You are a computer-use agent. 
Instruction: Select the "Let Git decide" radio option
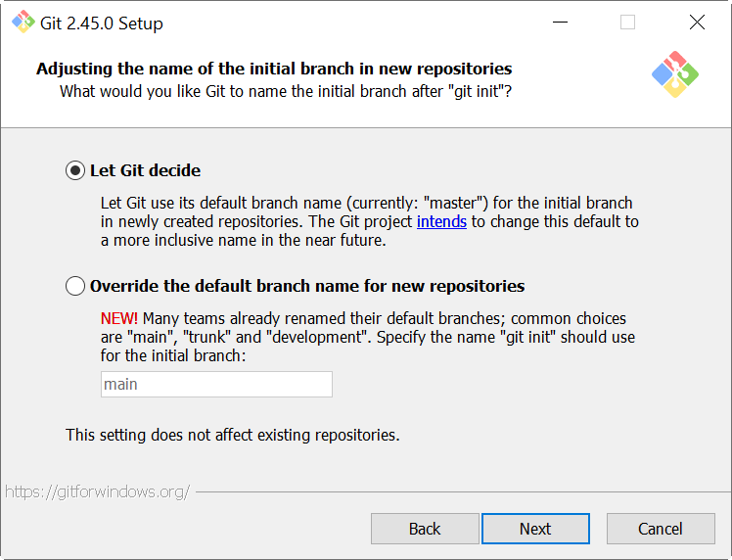[x=75, y=170]
